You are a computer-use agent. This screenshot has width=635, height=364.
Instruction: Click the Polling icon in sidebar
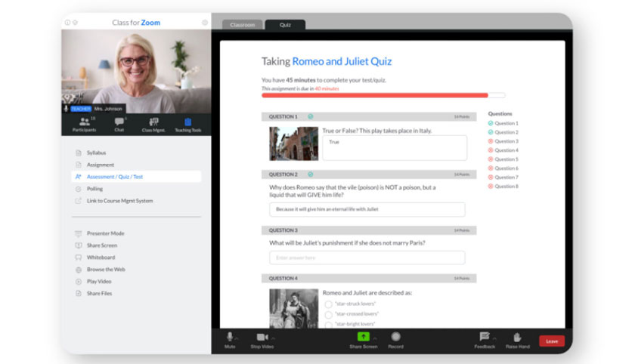(x=79, y=189)
